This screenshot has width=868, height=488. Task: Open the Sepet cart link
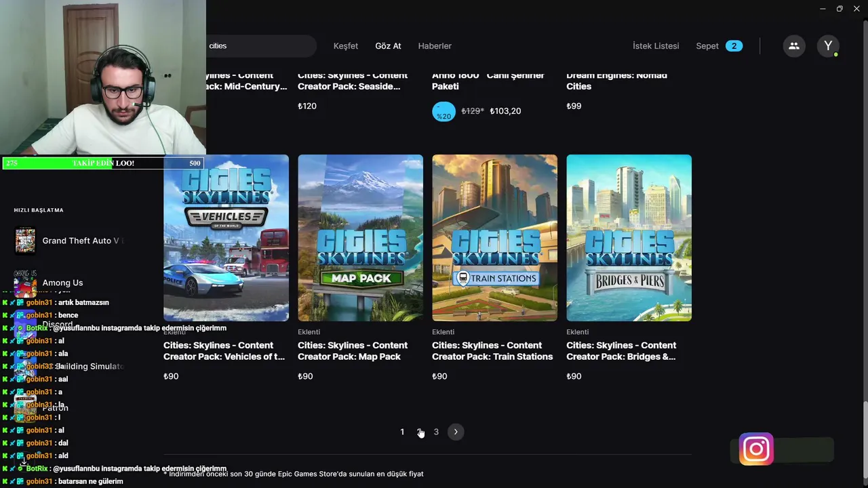707,46
